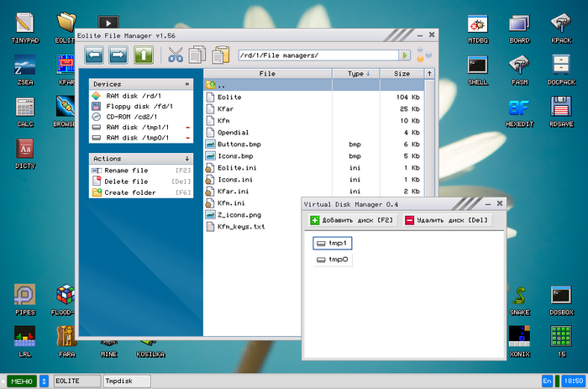The image size is (588, 389).
Task: Click Удалить диск button
Action: (445, 220)
